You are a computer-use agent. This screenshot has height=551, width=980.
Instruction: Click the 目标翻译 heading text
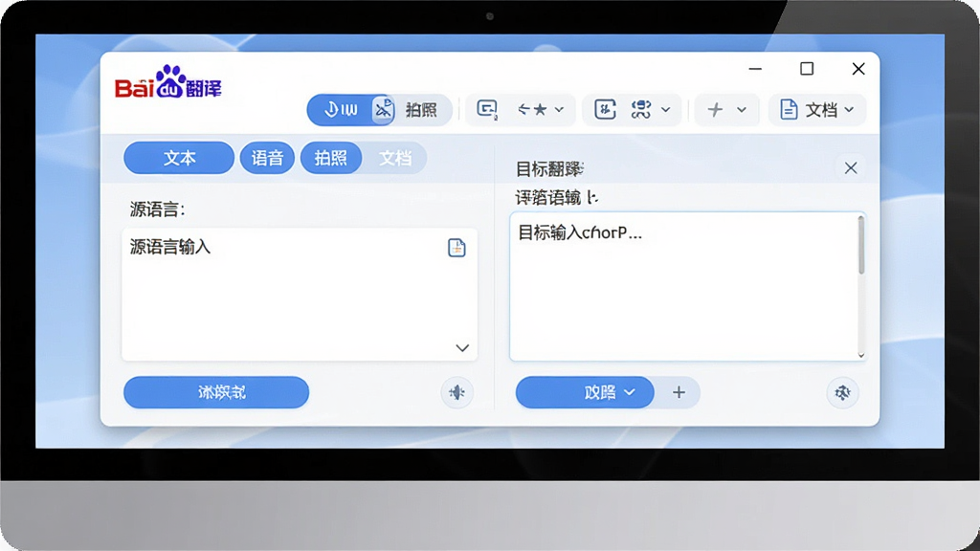click(x=550, y=168)
